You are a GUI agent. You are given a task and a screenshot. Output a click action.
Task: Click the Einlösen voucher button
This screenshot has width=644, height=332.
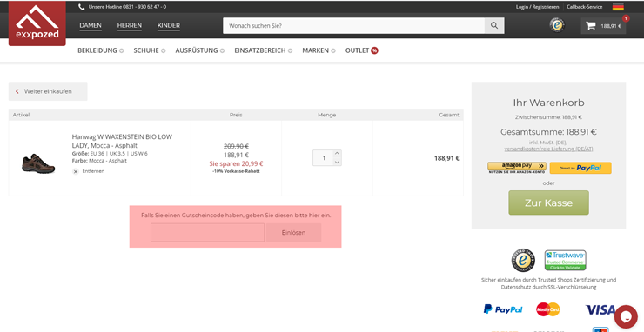tap(293, 233)
